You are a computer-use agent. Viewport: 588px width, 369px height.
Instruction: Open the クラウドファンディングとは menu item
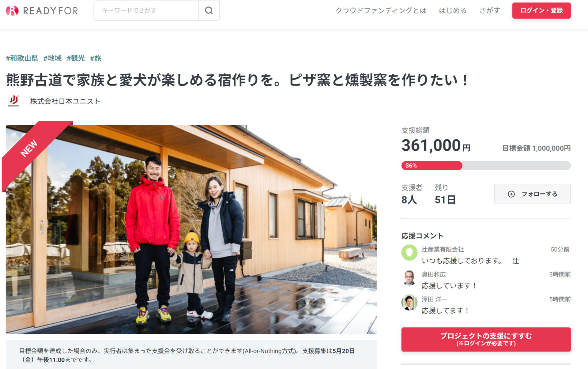click(x=381, y=10)
